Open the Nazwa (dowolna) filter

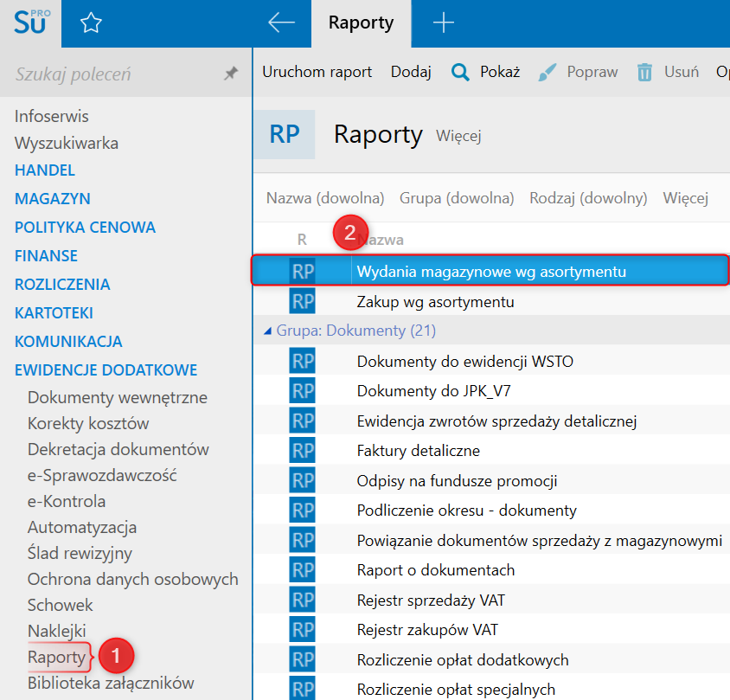point(325,198)
